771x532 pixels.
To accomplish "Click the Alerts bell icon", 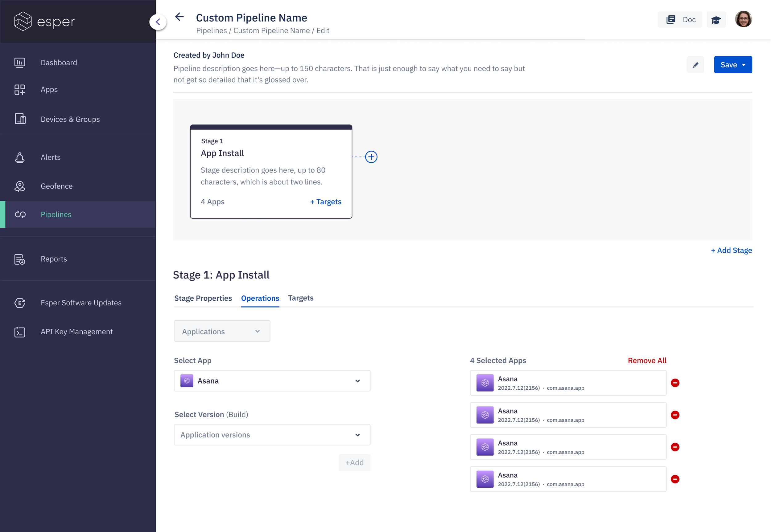I will pyautogui.click(x=20, y=157).
